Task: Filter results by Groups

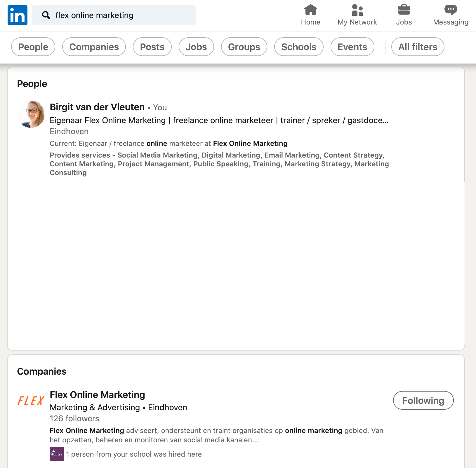Action: click(244, 47)
